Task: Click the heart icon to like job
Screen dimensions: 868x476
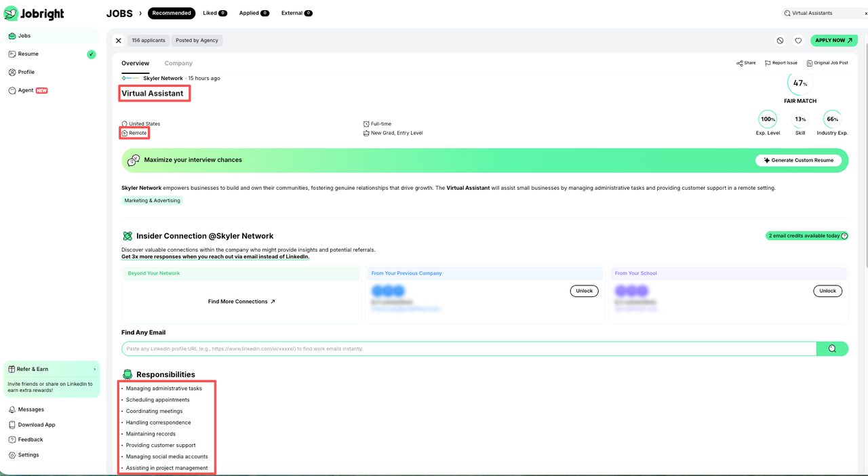Action: 798,41
